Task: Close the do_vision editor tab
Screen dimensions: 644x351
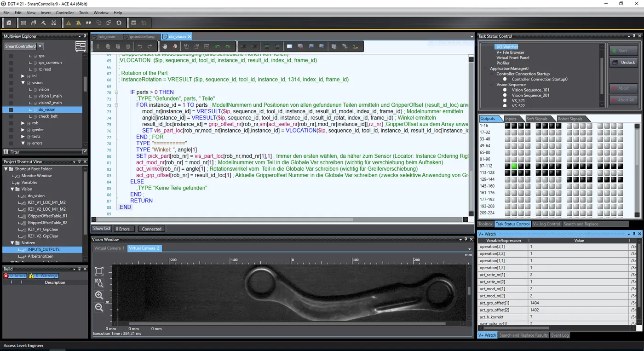Action: click(x=190, y=36)
